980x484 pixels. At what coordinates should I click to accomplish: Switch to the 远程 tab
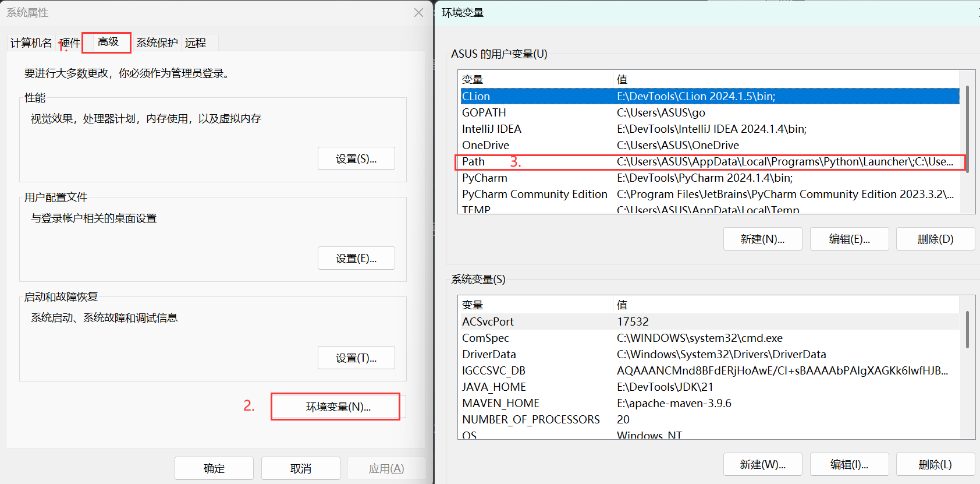pyautogui.click(x=196, y=43)
